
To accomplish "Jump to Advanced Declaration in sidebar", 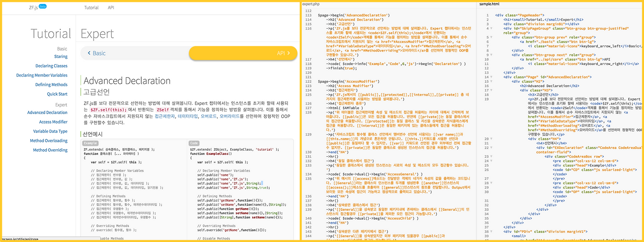I will coord(47,113).
